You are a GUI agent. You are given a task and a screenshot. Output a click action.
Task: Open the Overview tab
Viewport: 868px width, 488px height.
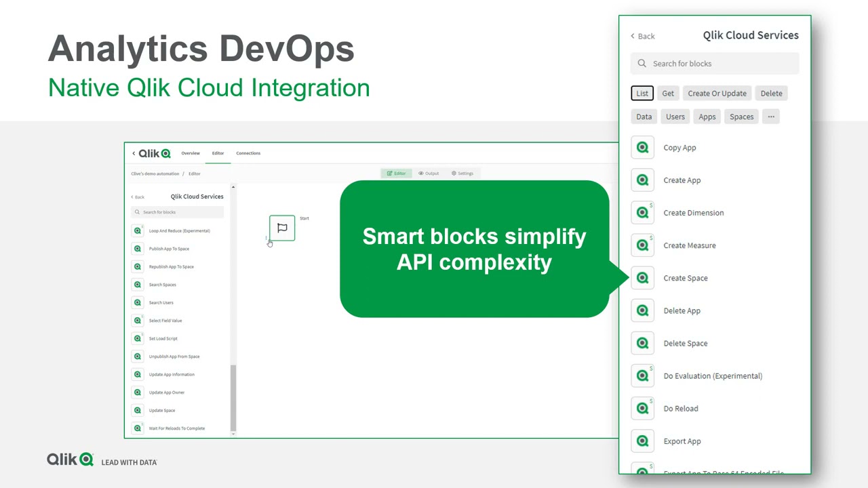point(191,153)
